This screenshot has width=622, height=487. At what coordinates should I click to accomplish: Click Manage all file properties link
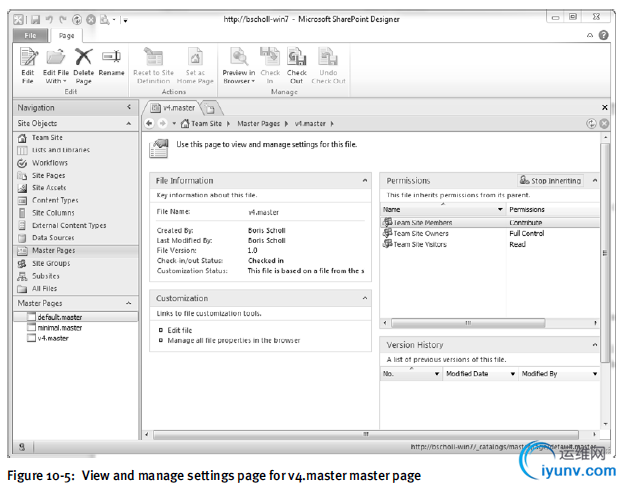[232, 342]
